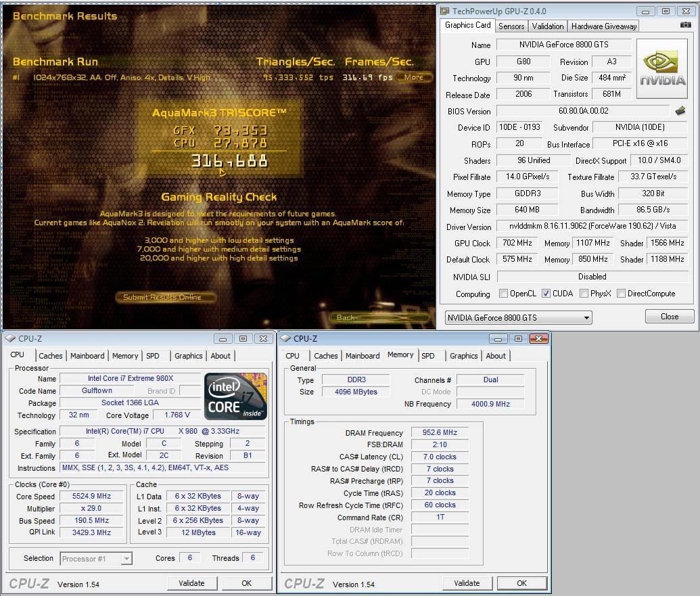Switch to Memory tab in left CPU-Z
This screenshot has width=700, height=596.
(x=125, y=356)
